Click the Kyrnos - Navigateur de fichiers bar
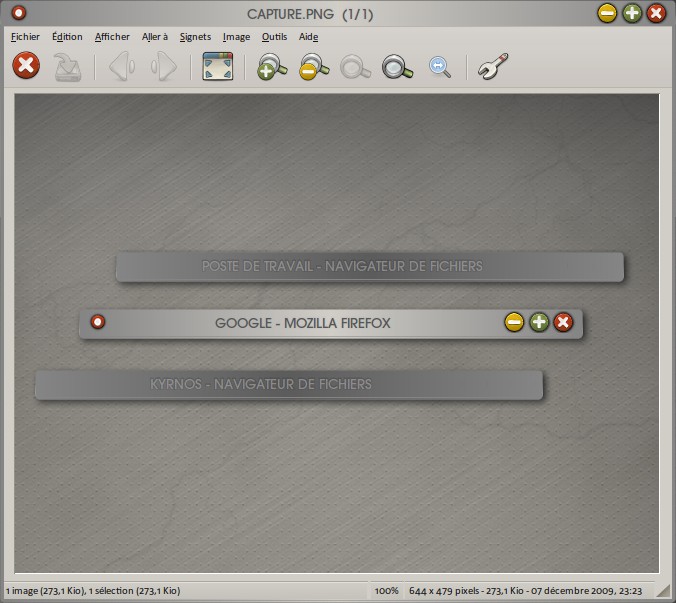 tap(289, 385)
